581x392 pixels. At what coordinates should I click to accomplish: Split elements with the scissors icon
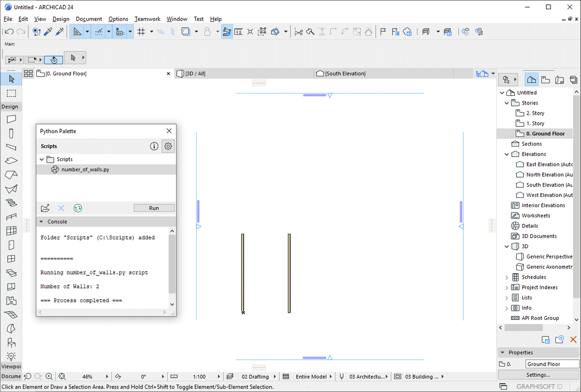click(x=299, y=31)
